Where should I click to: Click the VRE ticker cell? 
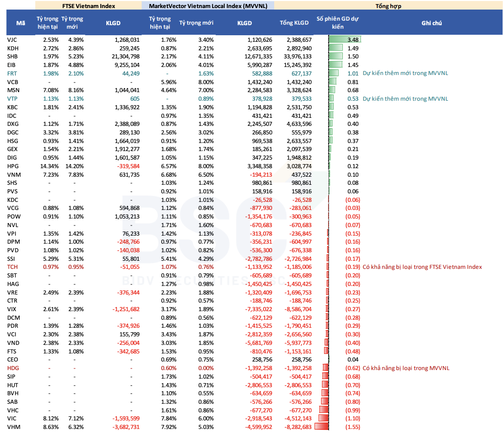pos(12,293)
